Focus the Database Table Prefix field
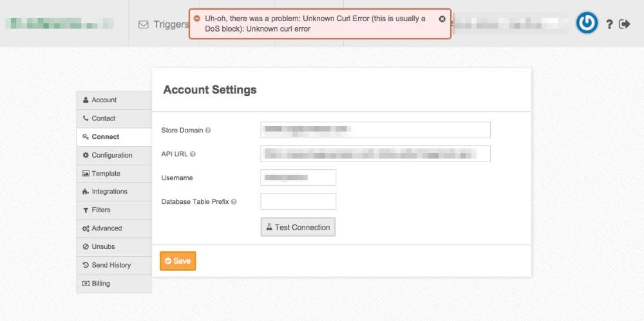 point(298,201)
